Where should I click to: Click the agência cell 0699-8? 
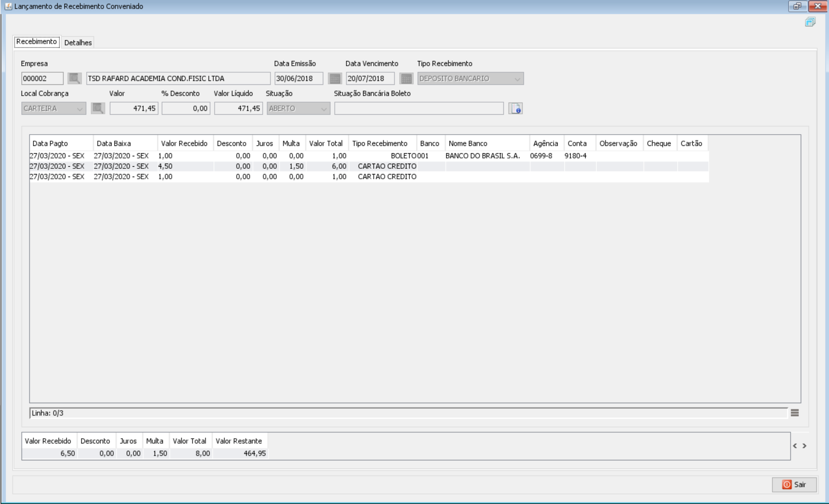[547, 156]
